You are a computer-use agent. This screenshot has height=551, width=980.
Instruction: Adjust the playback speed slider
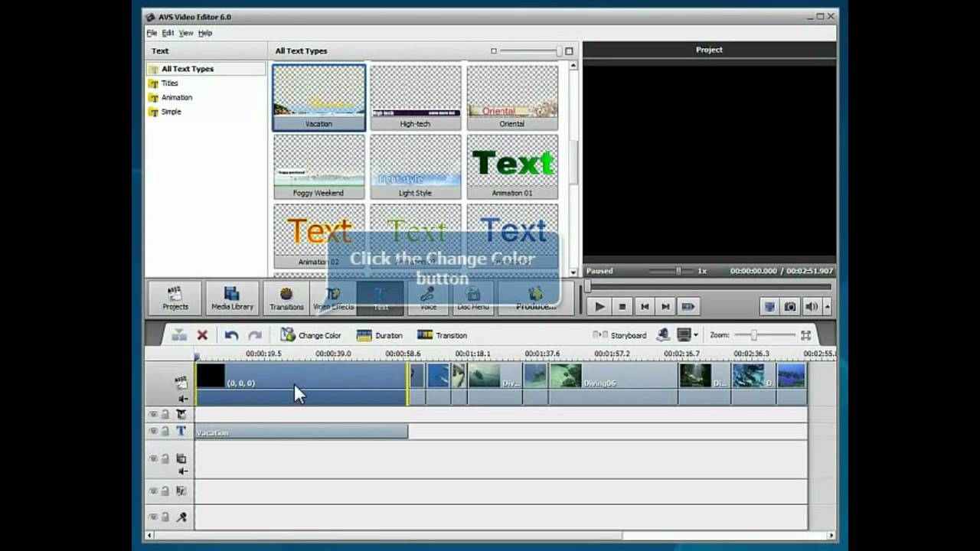[x=678, y=271]
